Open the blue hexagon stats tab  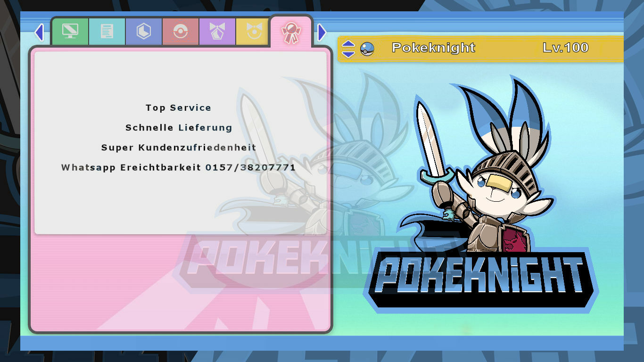144,32
